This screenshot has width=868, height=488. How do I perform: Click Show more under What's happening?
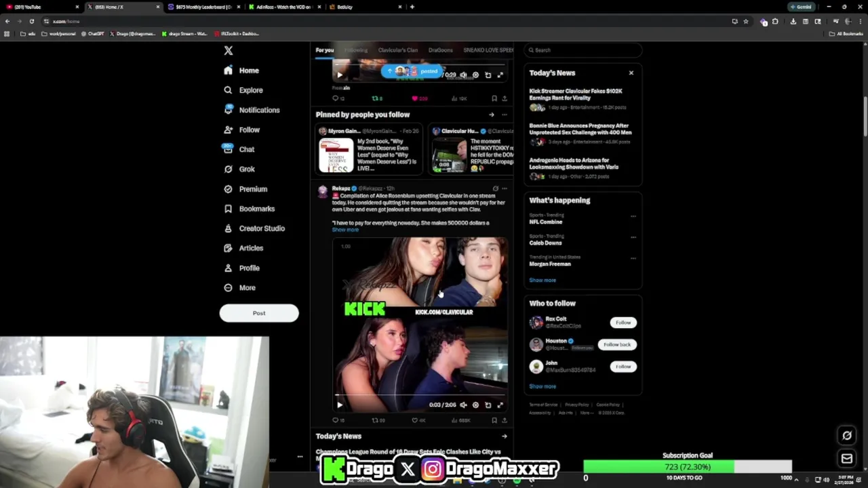coord(542,280)
